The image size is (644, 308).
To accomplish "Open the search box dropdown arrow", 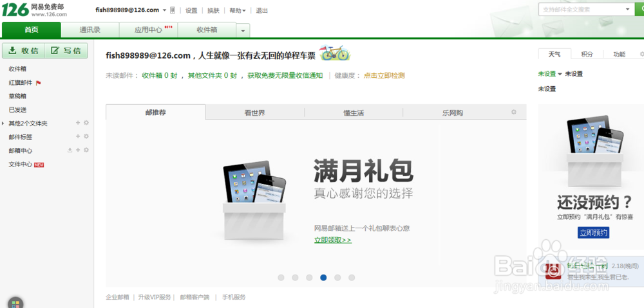I will click(628, 9).
